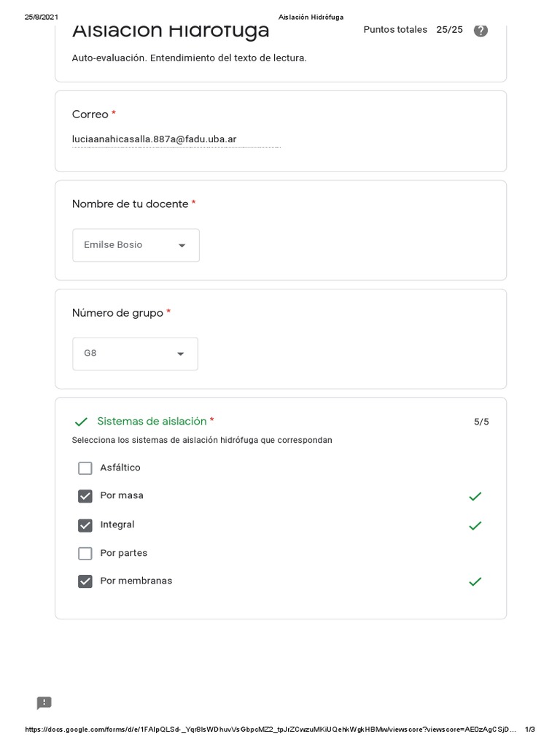Click the Puntos totales 25/25 score

coord(413,30)
